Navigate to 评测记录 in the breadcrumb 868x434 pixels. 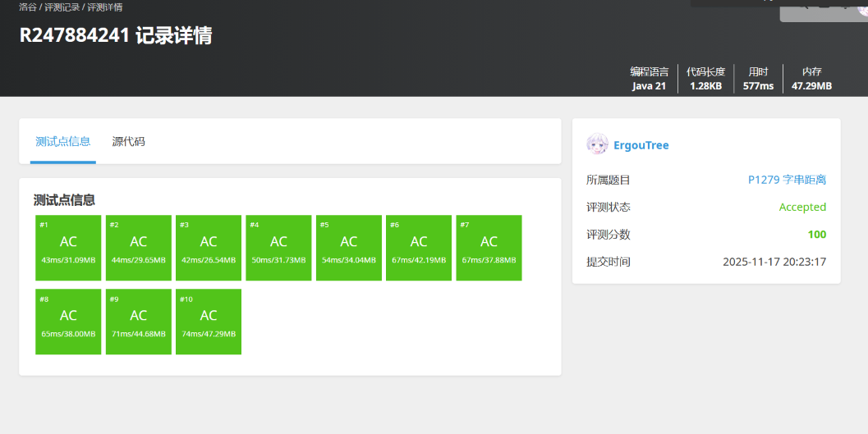coord(62,7)
